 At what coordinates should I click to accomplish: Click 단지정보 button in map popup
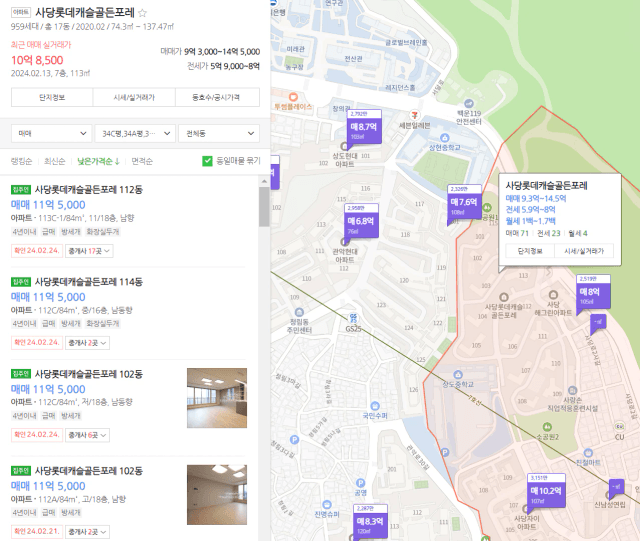click(530, 251)
